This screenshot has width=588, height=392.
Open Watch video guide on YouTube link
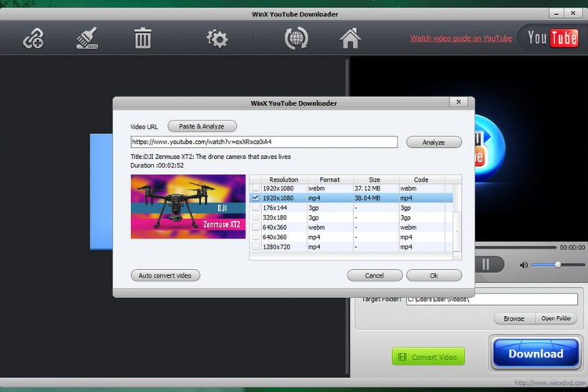tap(461, 38)
